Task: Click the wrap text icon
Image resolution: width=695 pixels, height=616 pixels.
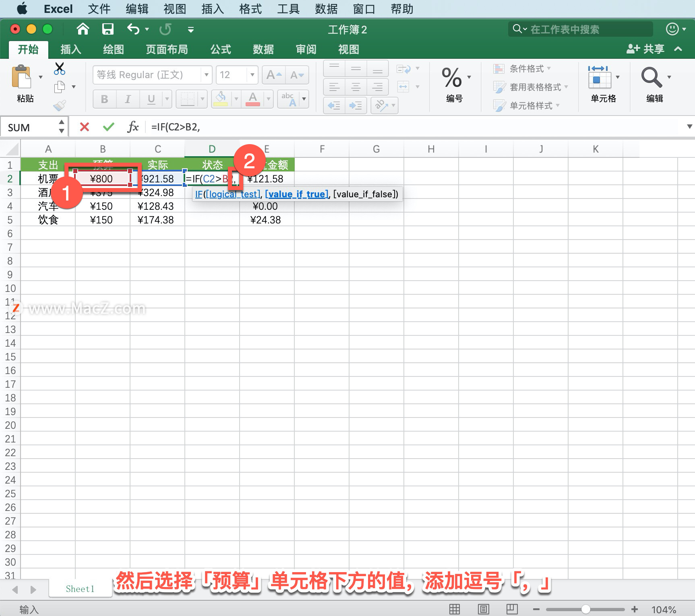Action: (403, 69)
